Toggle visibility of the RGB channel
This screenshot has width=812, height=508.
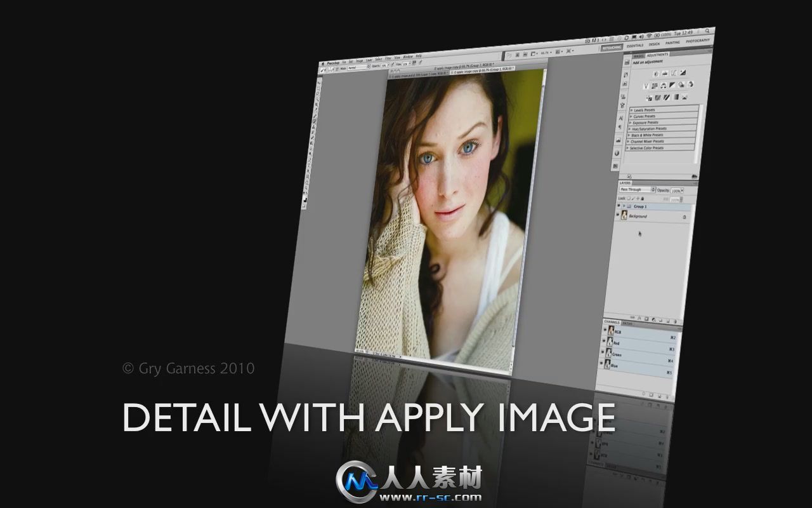pyautogui.click(x=605, y=330)
